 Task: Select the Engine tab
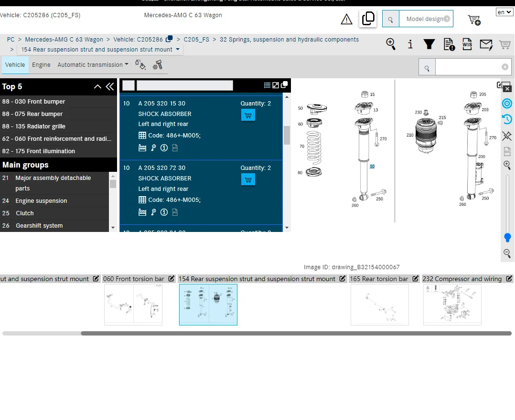[x=41, y=64]
